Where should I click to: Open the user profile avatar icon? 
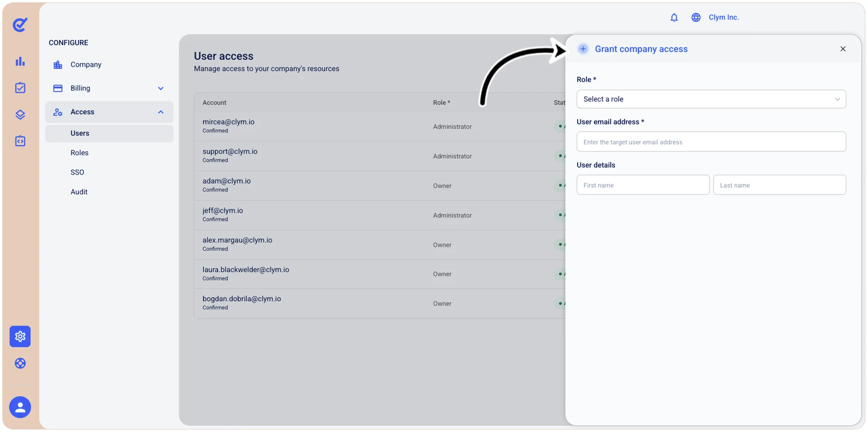pos(20,407)
